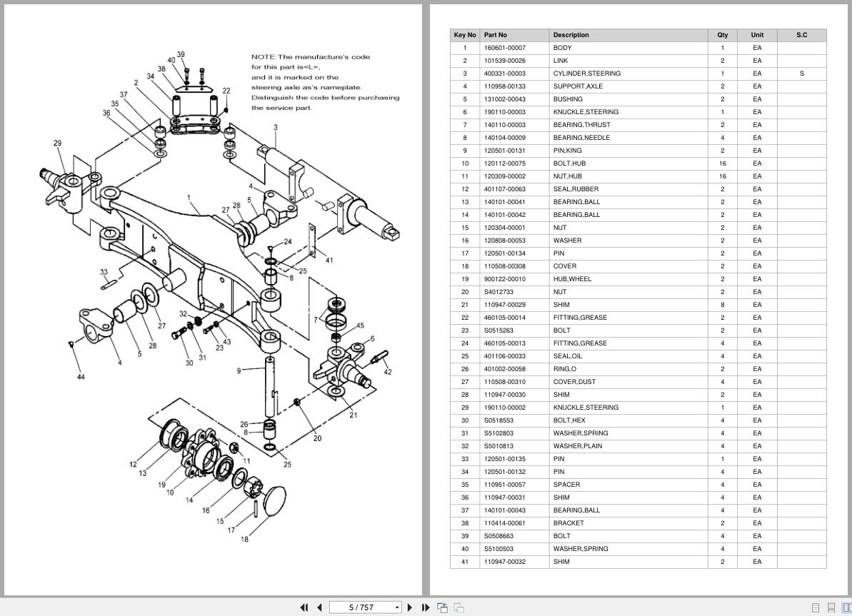
Task: Click the COVER,DUST description
Action: click(x=574, y=382)
